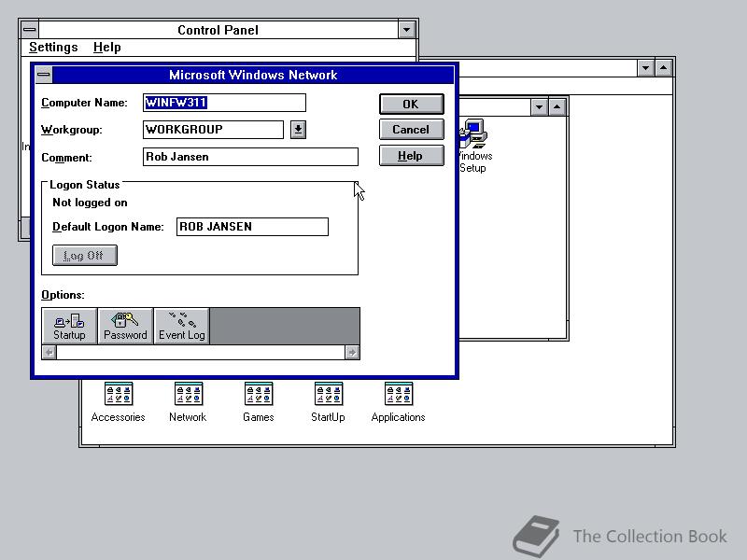Click the Program Manager minimize arrow button
Viewport: 747px width, 560px height.
pyautogui.click(x=645, y=68)
